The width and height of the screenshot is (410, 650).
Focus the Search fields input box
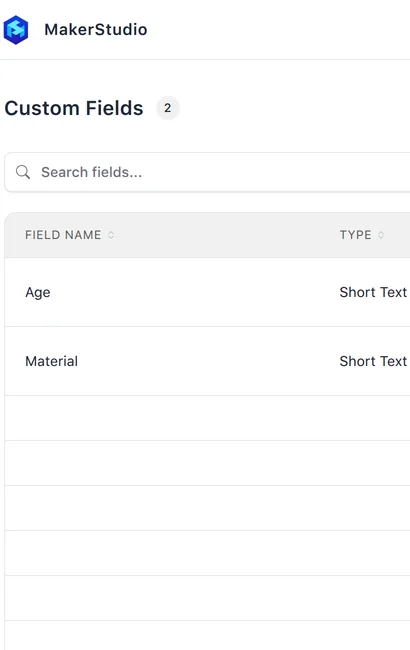click(207, 172)
